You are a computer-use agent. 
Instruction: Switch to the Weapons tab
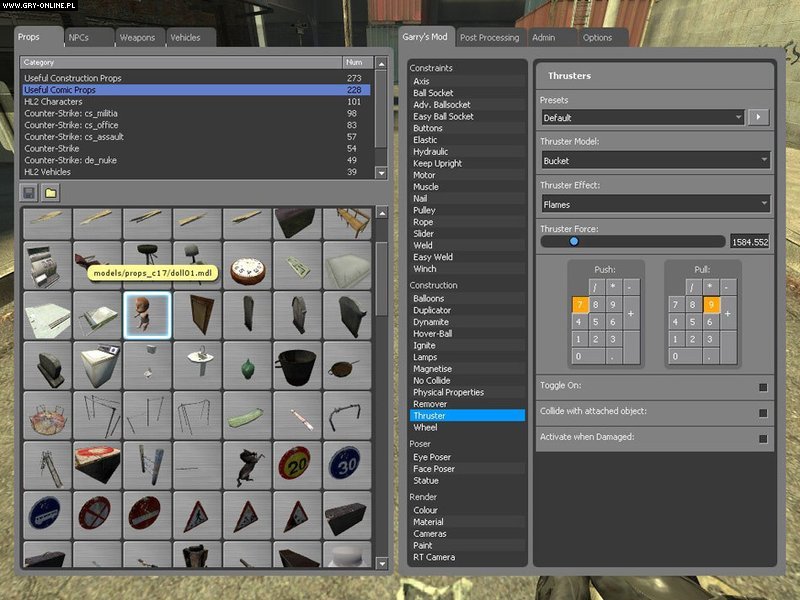click(x=139, y=37)
